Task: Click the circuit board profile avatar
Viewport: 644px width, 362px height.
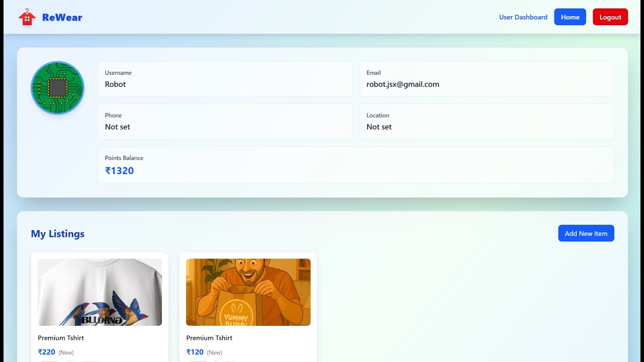Action: (x=57, y=88)
